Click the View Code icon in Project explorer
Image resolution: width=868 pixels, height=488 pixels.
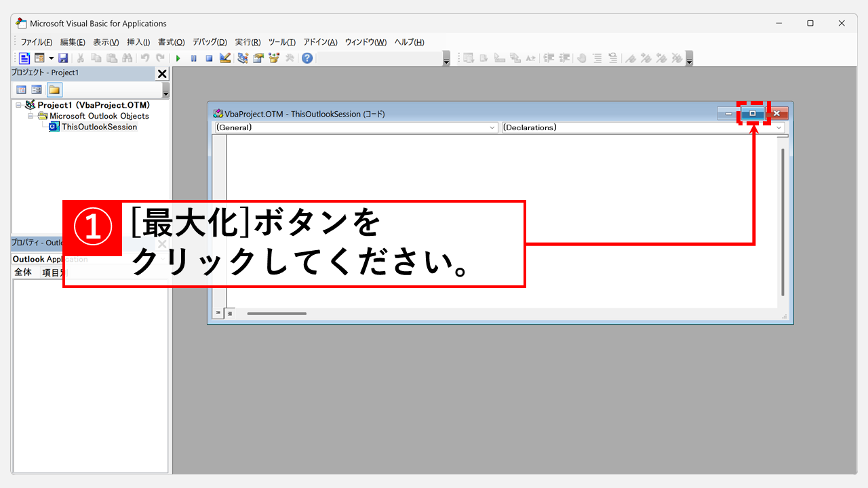click(21, 89)
